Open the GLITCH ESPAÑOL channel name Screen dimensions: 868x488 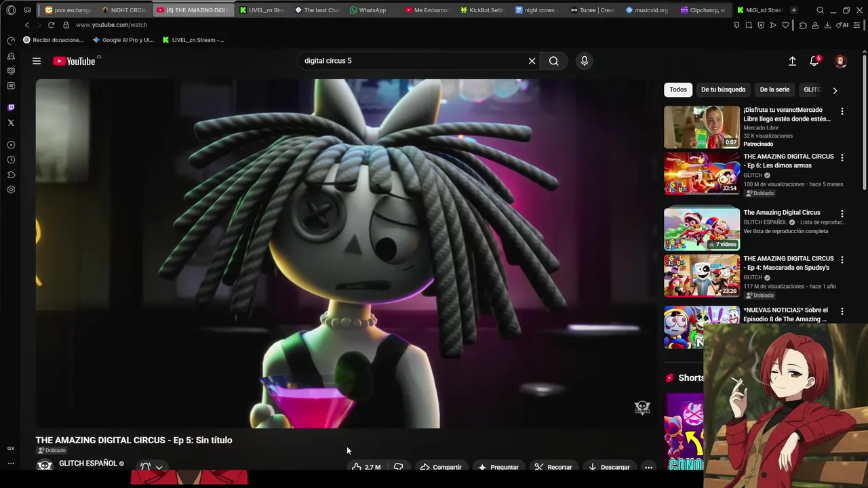tap(88, 464)
